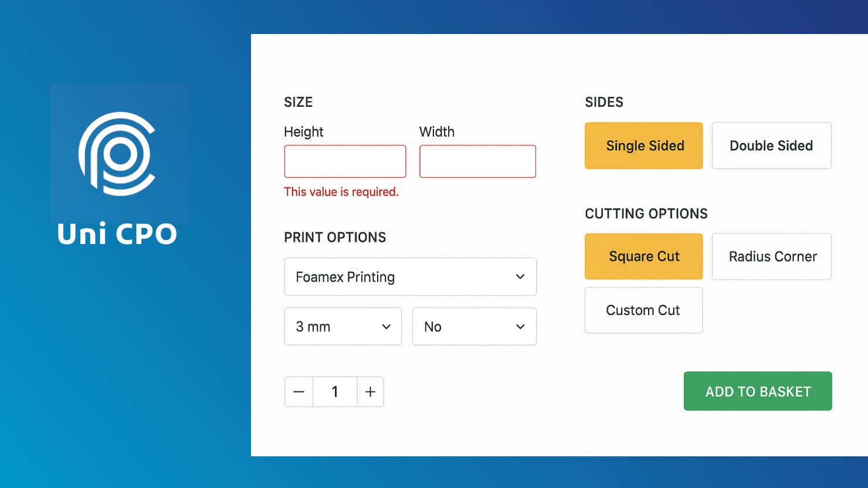Select the Square Cut option
The height and width of the screenshot is (488, 868).
tap(643, 256)
